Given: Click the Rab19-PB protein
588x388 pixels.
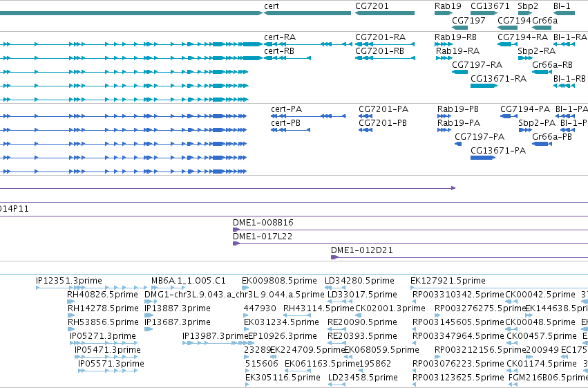Looking at the screenshot, I should click(x=444, y=116).
